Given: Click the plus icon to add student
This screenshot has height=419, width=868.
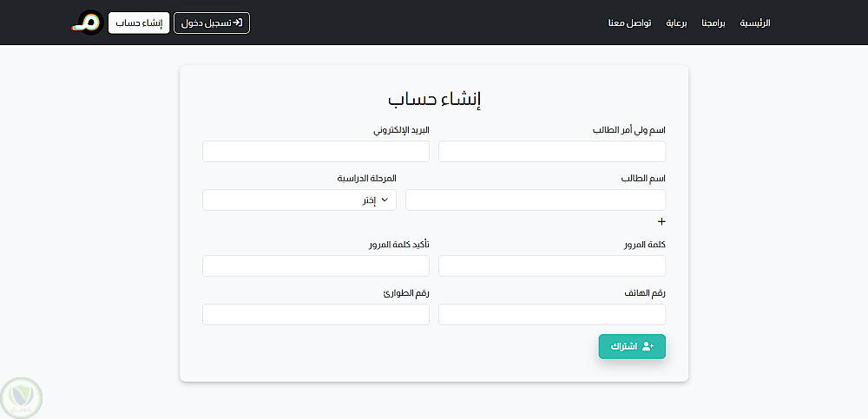Looking at the screenshot, I should tap(661, 222).
